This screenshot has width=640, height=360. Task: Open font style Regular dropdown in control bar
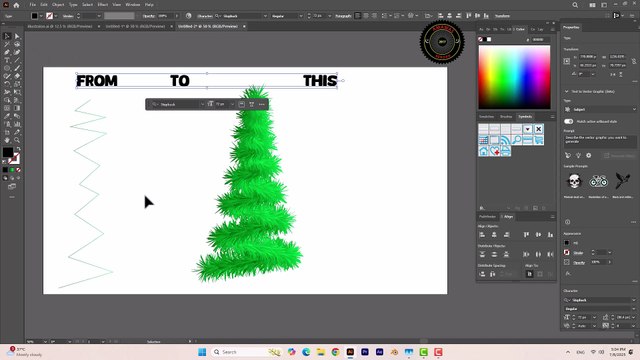click(301, 16)
